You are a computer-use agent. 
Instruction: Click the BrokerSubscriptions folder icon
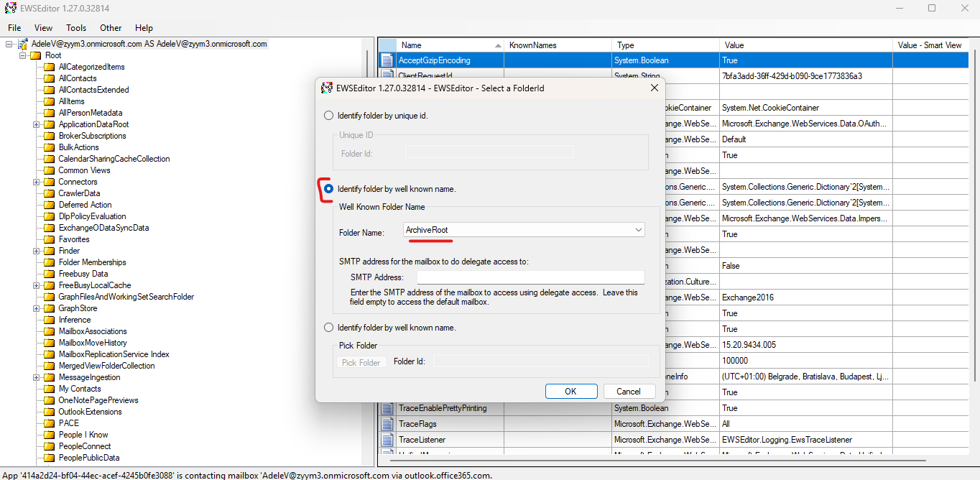point(50,136)
